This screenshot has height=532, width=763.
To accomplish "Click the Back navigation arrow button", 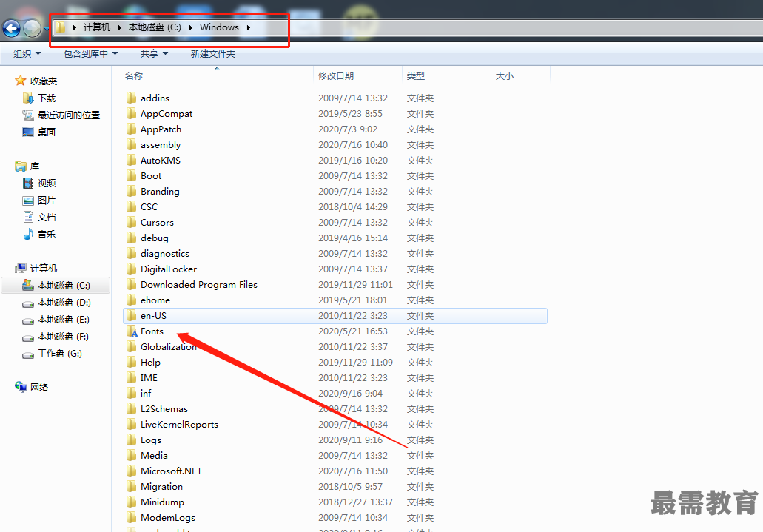I will (x=12, y=28).
